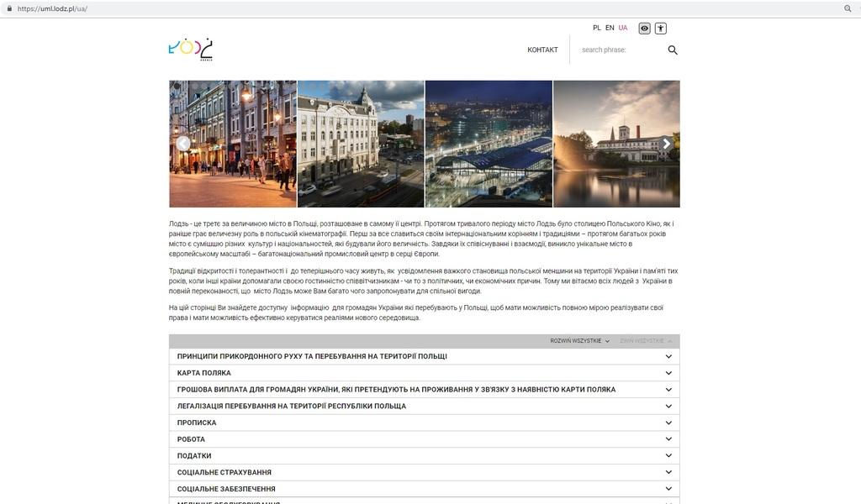Open the РОБОТА heading
Image resolution: width=861 pixels, height=504 pixels.
click(x=191, y=439)
